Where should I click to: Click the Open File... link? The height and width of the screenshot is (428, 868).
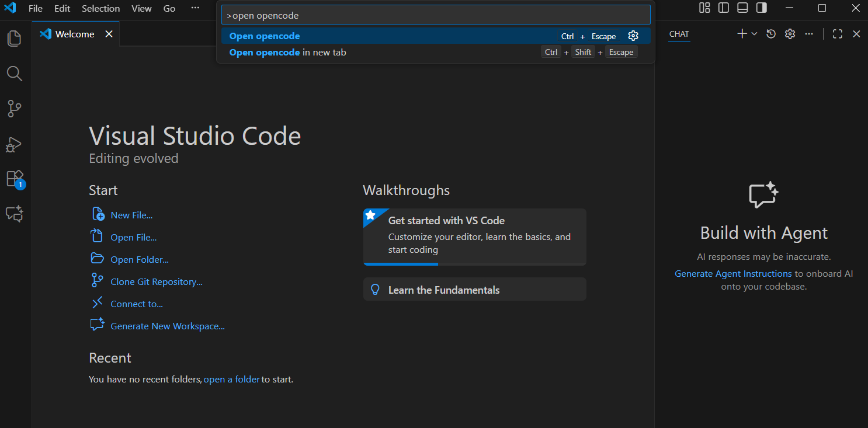[x=134, y=238]
